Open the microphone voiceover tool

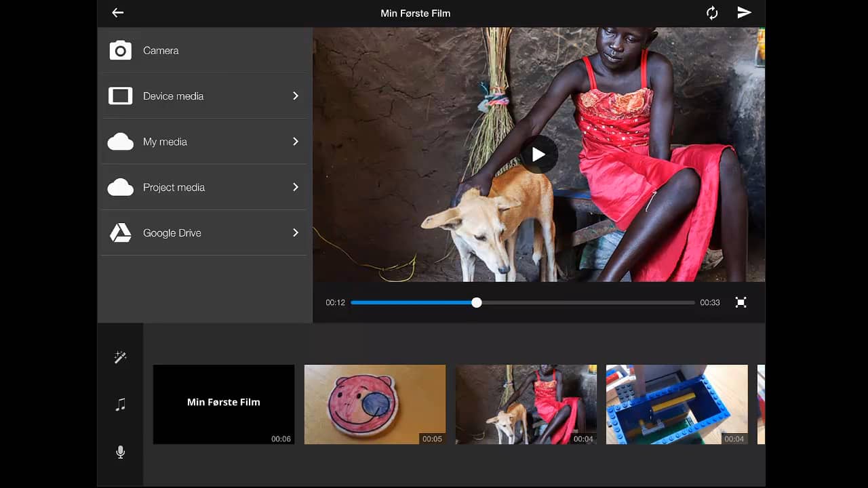(120, 452)
